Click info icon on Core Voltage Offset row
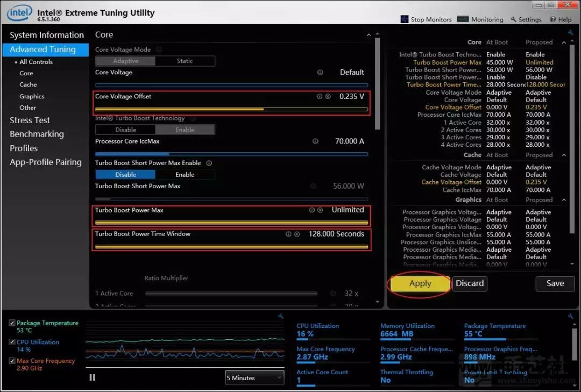This screenshot has width=581, height=392. tap(319, 96)
